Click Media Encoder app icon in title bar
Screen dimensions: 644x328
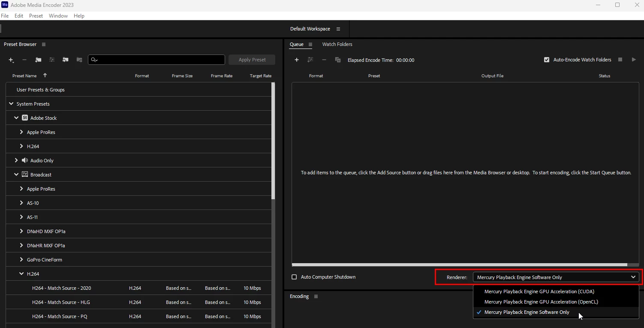pyautogui.click(x=5, y=5)
